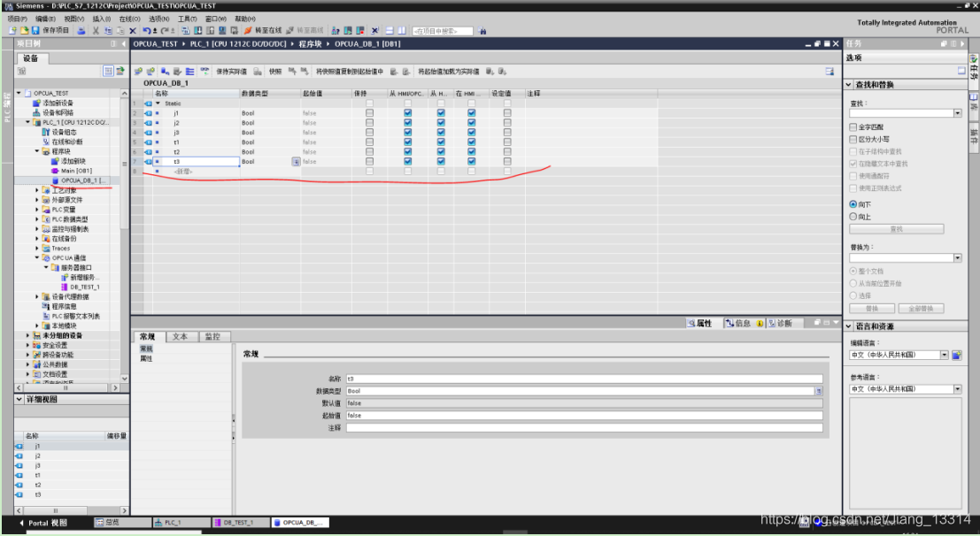Switch to the 监控 tab
This screenshot has height=536, width=980.
pos(212,337)
